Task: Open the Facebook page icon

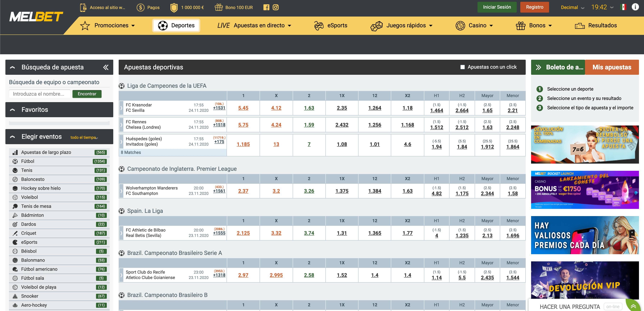Action: click(266, 7)
